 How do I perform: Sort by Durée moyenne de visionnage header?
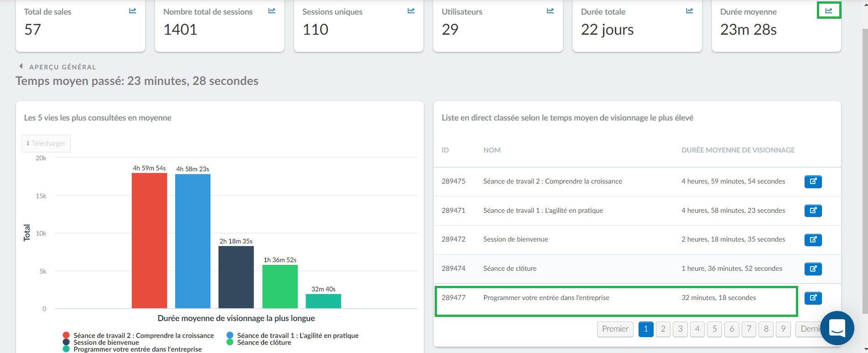(x=738, y=150)
